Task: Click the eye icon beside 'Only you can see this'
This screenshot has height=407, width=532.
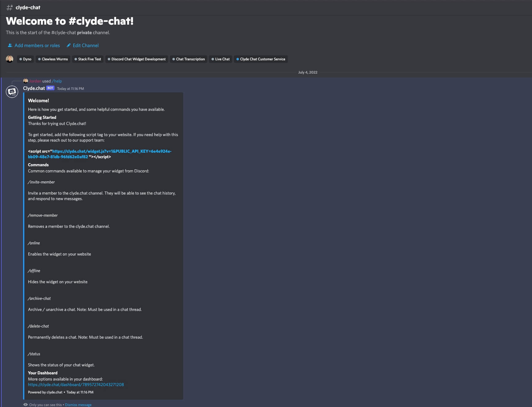Action: 26,405
